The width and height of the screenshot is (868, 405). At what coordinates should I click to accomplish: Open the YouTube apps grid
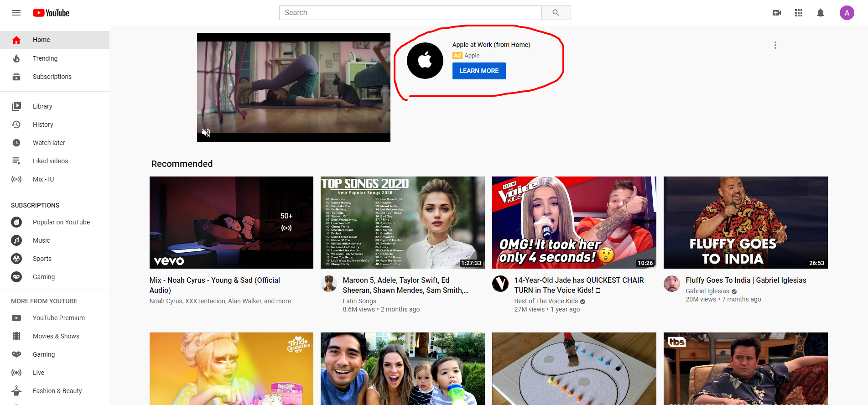pyautogui.click(x=798, y=13)
